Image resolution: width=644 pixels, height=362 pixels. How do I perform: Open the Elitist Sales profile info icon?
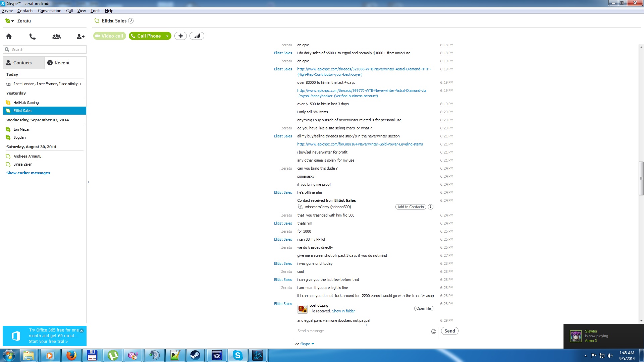(x=131, y=21)
